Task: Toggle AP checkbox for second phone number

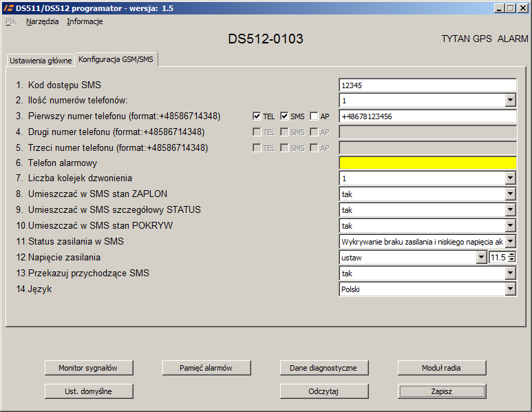Action: point(314,132)
